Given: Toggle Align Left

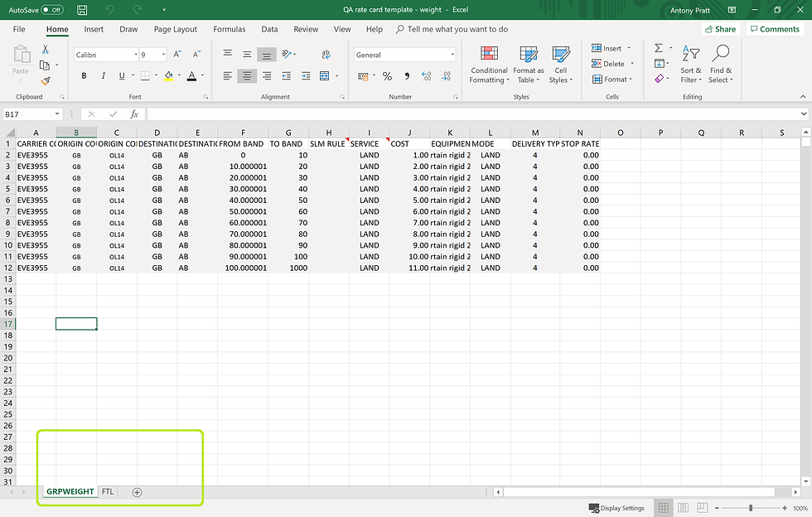Looking at the screenshot, I should [227, 76].
